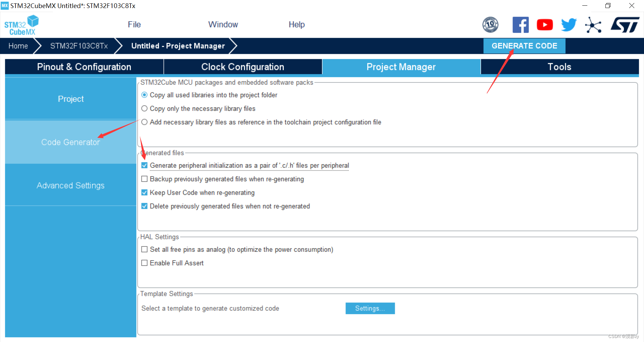
Task: Select Add necessary library files as reference
Action: [x=145, y=122]
